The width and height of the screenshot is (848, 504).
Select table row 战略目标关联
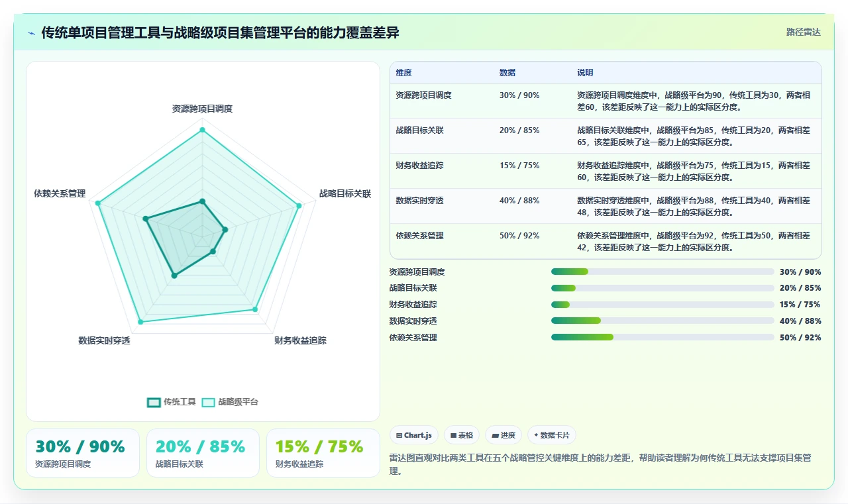(x=606, y=136)
